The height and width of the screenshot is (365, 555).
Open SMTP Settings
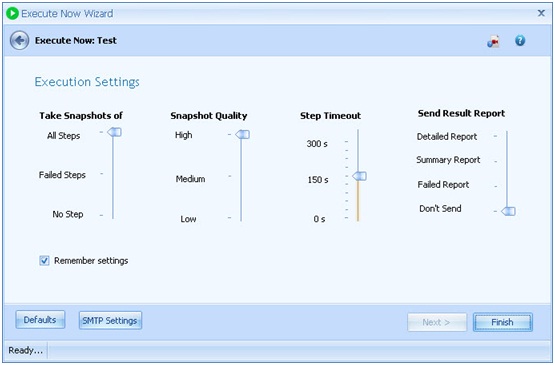[x=110, y=320]
